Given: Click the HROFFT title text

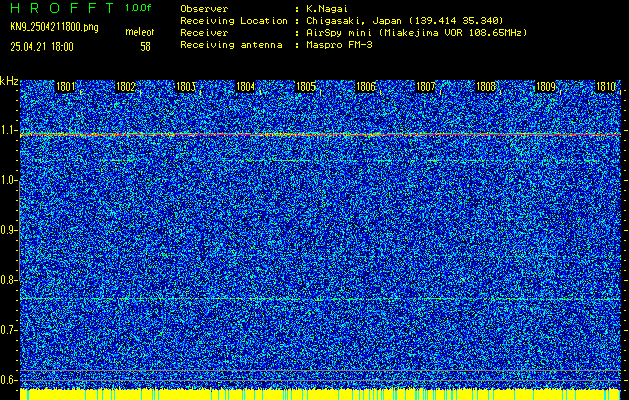Looking at the screenshot, I should pyautogui.click(x=62, y=8).
